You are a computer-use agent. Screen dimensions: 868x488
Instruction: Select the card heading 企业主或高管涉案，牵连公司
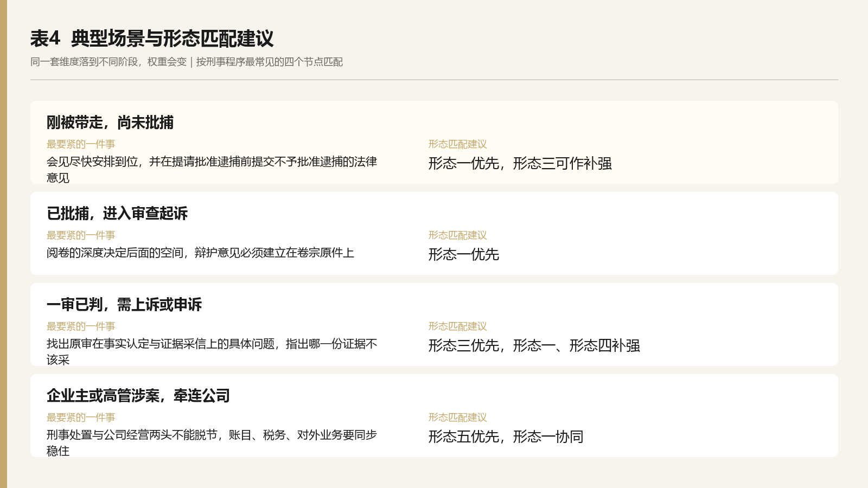pyautogui.click(x=138, y=396)
